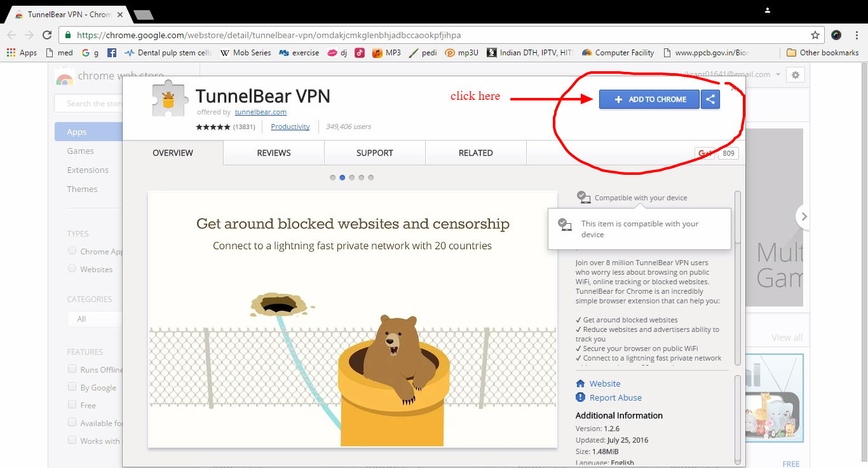868x468 pixels.
Task: Open the music-note bookmark icon after 'dj'
Action: (360, 53)
